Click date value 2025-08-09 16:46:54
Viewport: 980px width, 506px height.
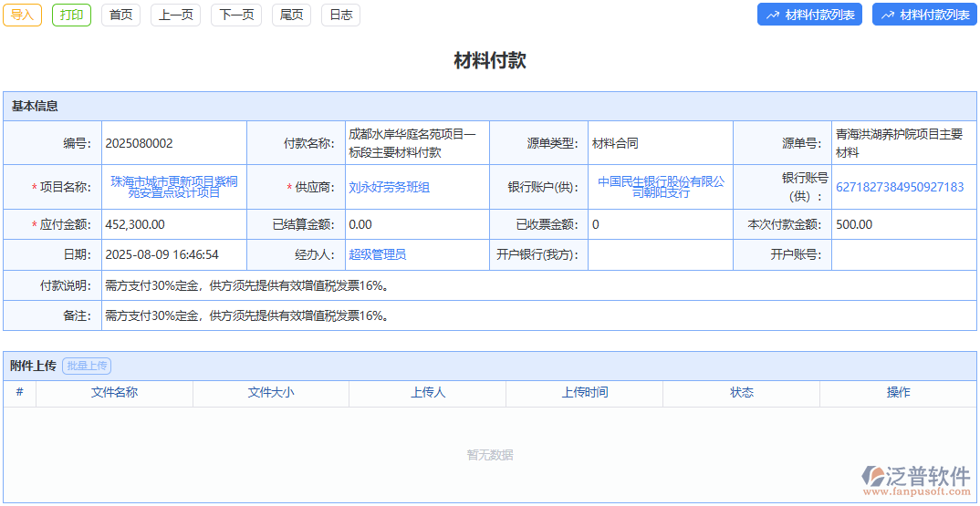[162, 254]
